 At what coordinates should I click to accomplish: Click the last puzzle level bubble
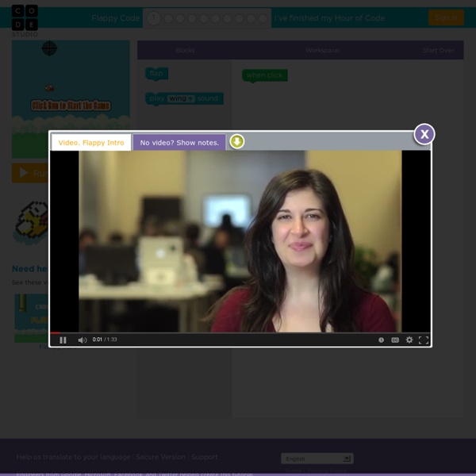[x=263, y=19]
